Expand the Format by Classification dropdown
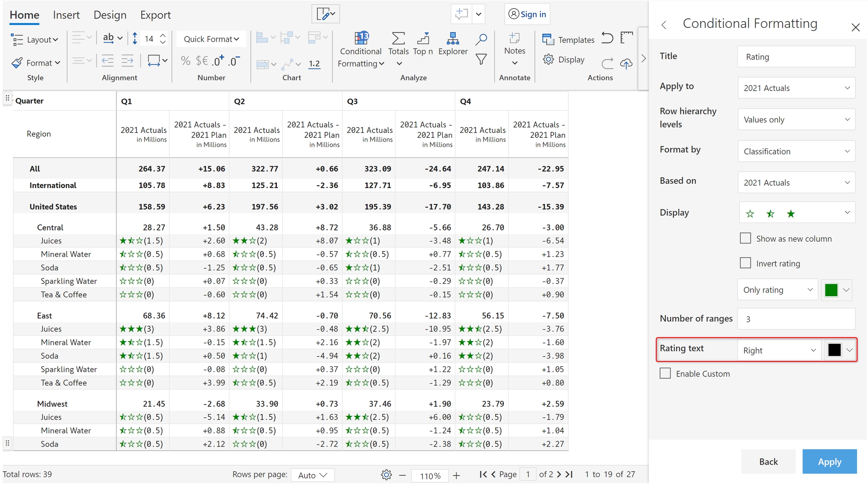Image resolution: width=868 pixels, height=486 pixels. click(x=796, y=151)
